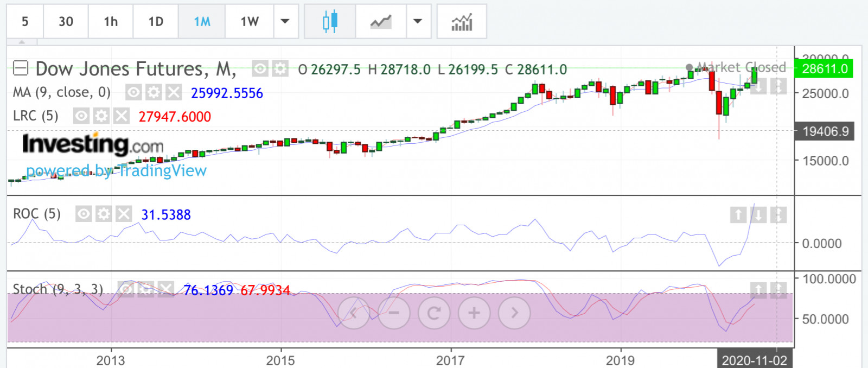Click the Investing.com logo link
The width and height of the screenshot is (868, 368).
pos(93,144)
